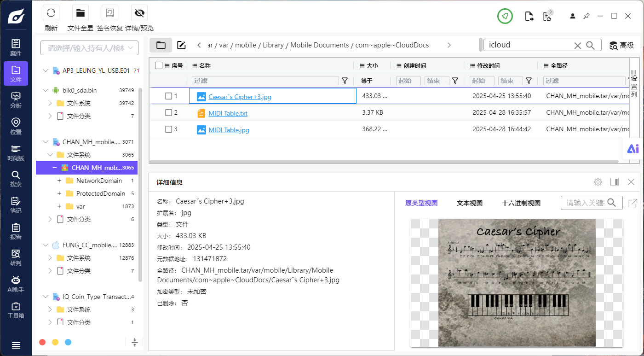Click the 刷新 refresh icon
Screen dimensions: 644x356
coord(51,13)
